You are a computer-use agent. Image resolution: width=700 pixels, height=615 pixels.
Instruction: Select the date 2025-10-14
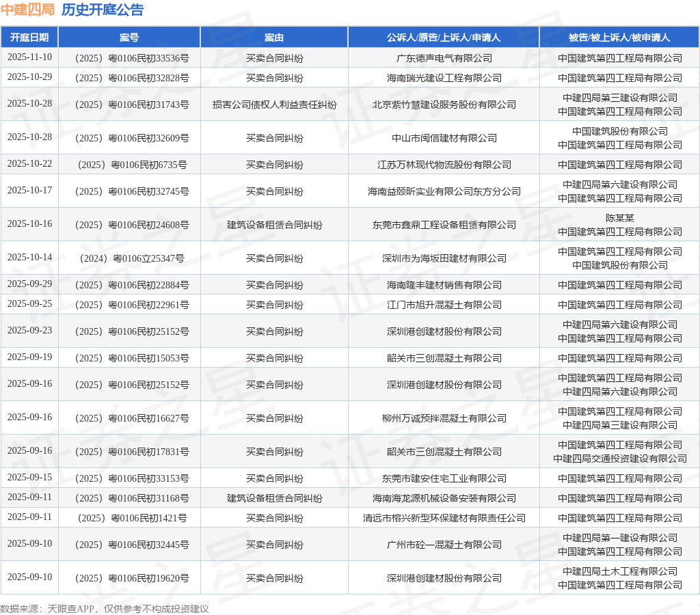click(x=29, y=258)
